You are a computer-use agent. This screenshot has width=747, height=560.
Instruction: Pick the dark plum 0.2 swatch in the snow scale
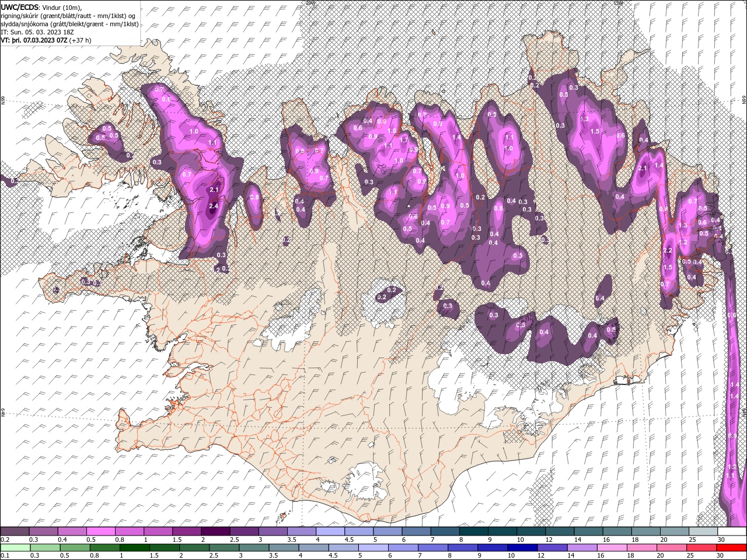(15, 531)
